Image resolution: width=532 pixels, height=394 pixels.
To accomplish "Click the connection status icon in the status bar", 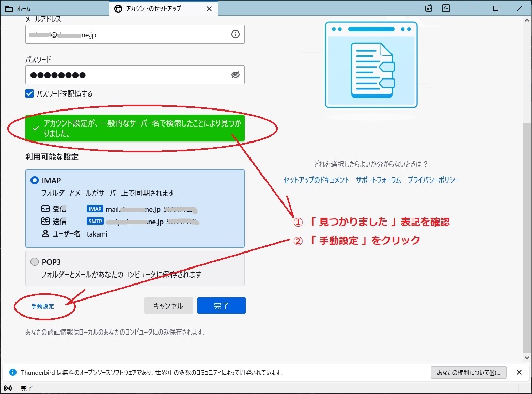I will (x=8, y=388).
